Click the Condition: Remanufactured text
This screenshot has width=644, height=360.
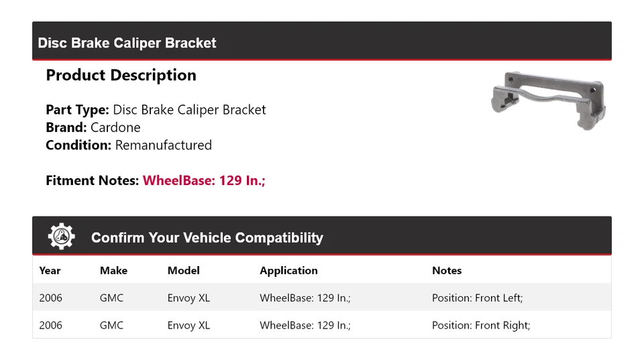coord(129,145)
